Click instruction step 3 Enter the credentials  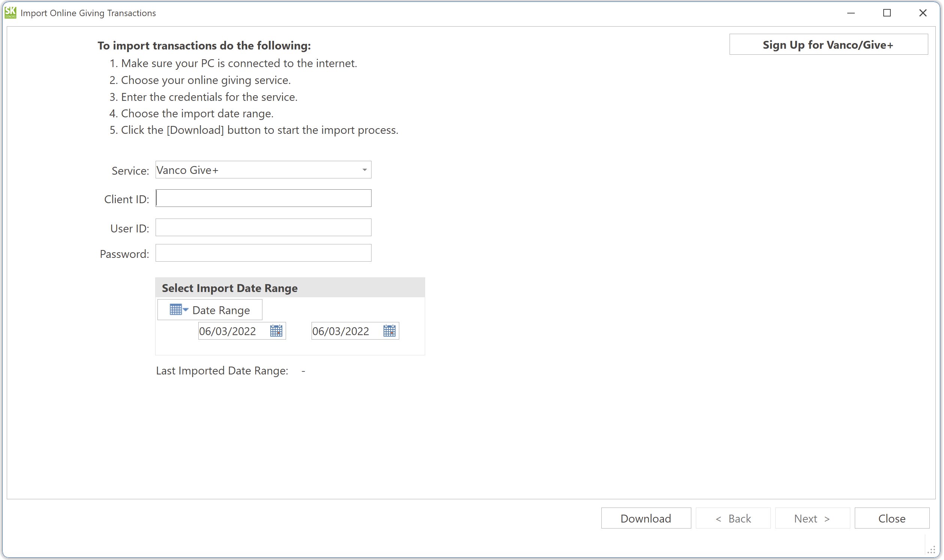(204, 97)
